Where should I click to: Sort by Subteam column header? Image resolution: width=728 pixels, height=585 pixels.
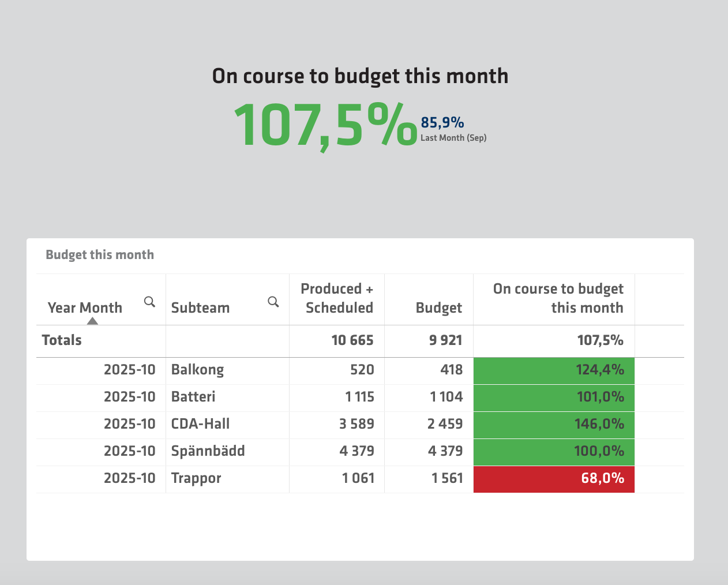coord(200,307)
